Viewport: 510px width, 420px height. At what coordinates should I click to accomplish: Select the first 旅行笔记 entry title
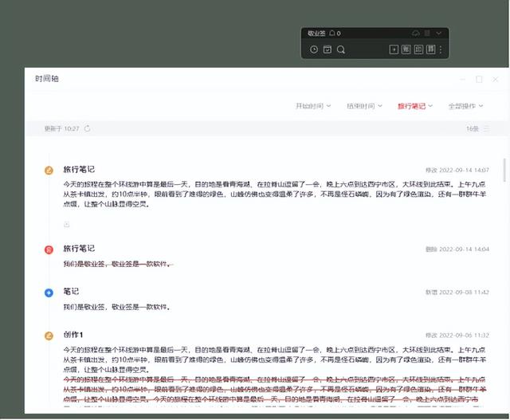coord(79,170)
